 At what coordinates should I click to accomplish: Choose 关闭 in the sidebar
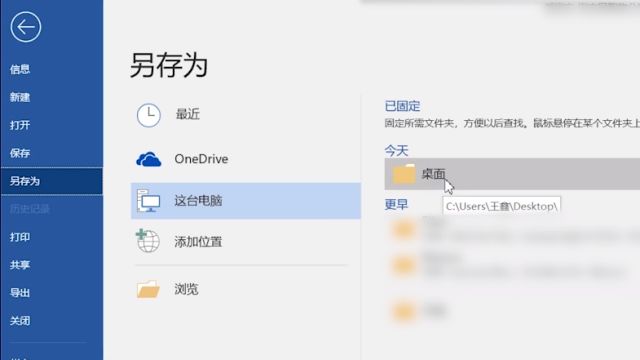(20, 321)
